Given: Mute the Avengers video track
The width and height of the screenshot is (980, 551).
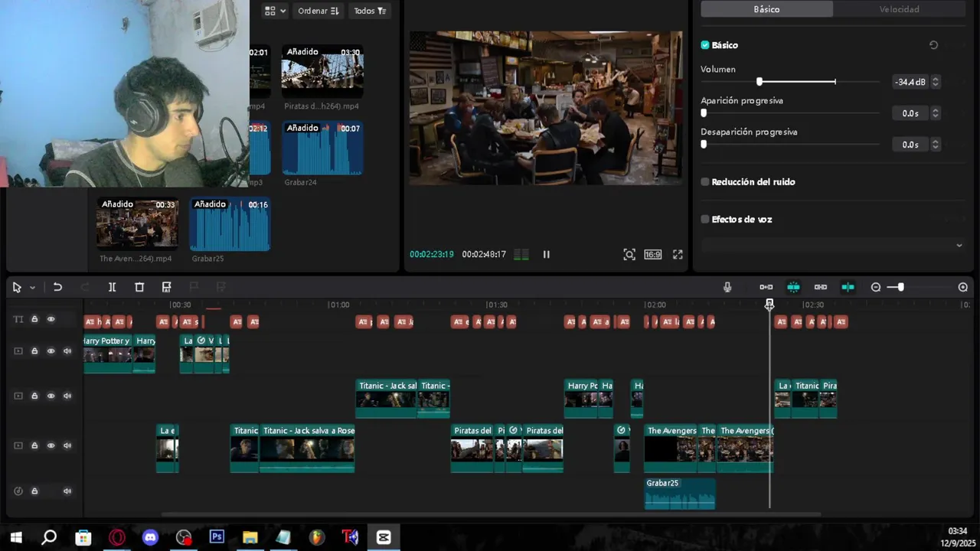Looking at the screenshot, I should pyautogui.click(x=67, y=445).
